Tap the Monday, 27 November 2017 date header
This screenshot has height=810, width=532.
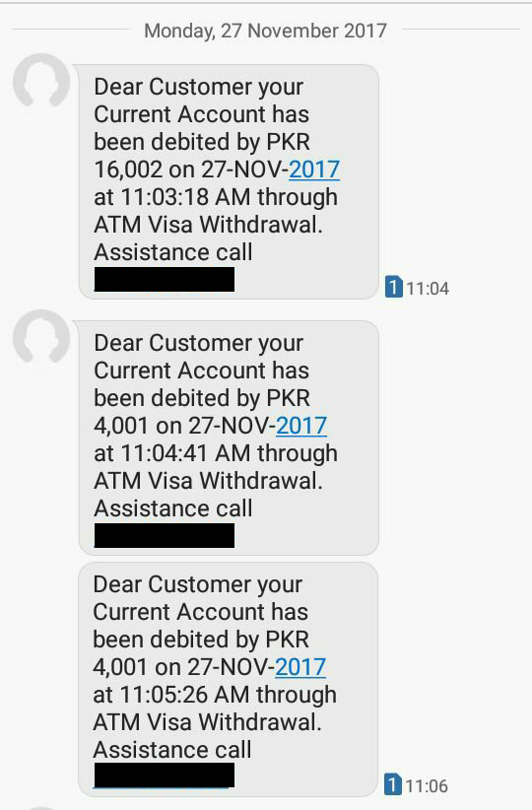click(x=265, y=31)
